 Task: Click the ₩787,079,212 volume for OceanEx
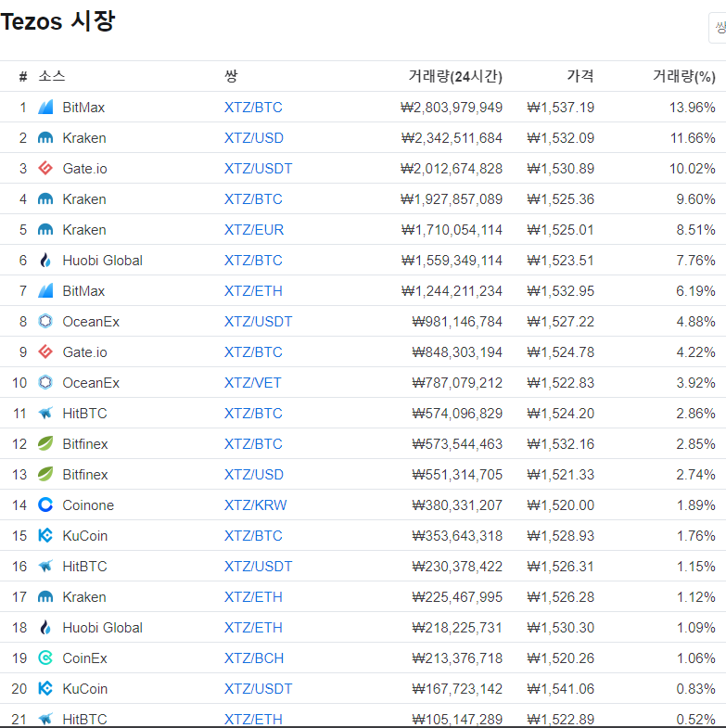pyautogui.click(x=457, y=383)
